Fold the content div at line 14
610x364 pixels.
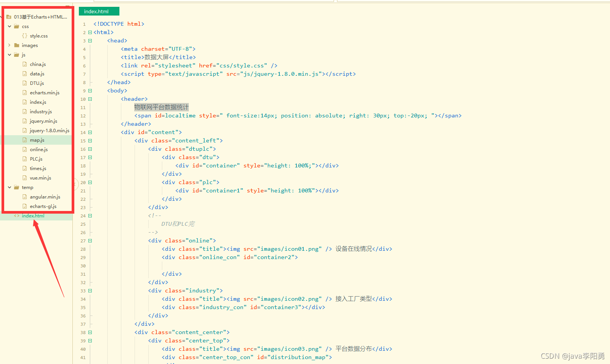[x=90, y=133]
